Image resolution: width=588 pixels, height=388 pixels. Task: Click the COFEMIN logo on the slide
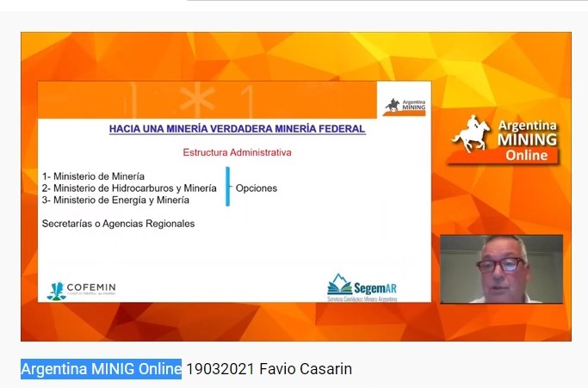[82, 291]
